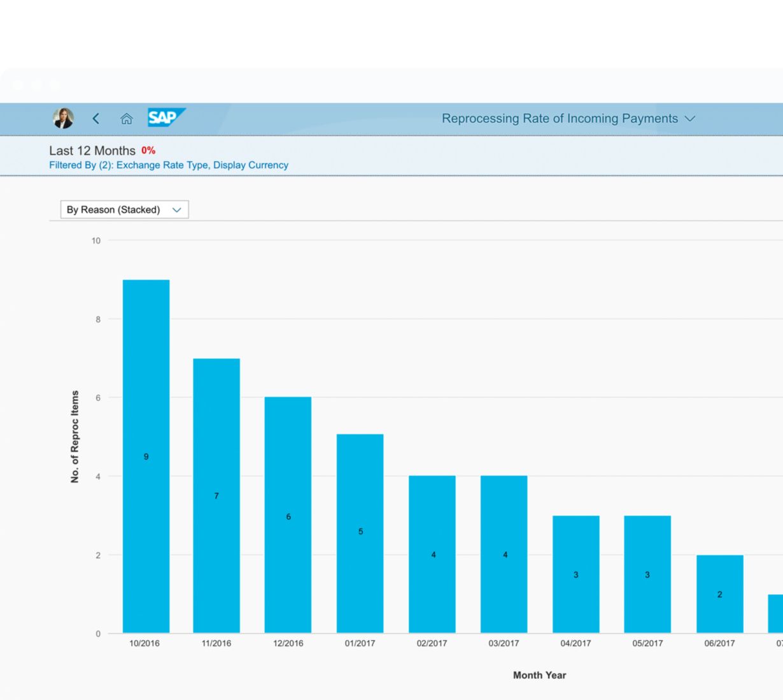
Task: Click the Home icon in header
Action: 127,119
